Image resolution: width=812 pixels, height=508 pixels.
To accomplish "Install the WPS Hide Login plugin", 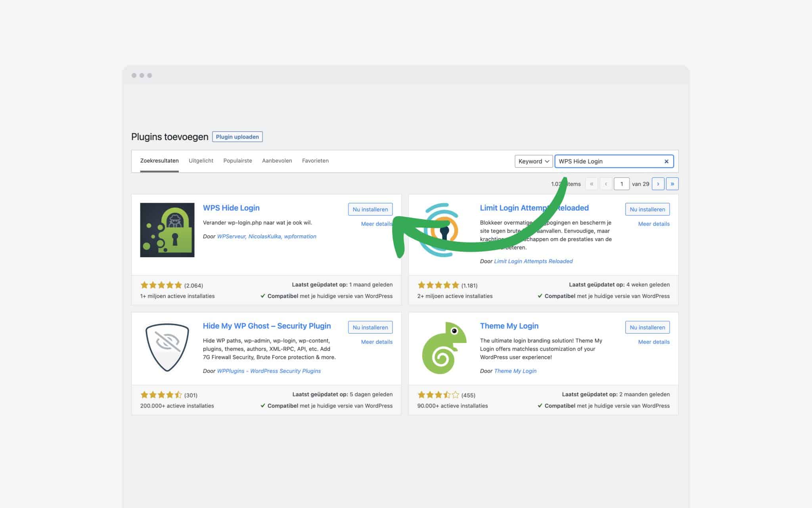I will coord(370,209).
